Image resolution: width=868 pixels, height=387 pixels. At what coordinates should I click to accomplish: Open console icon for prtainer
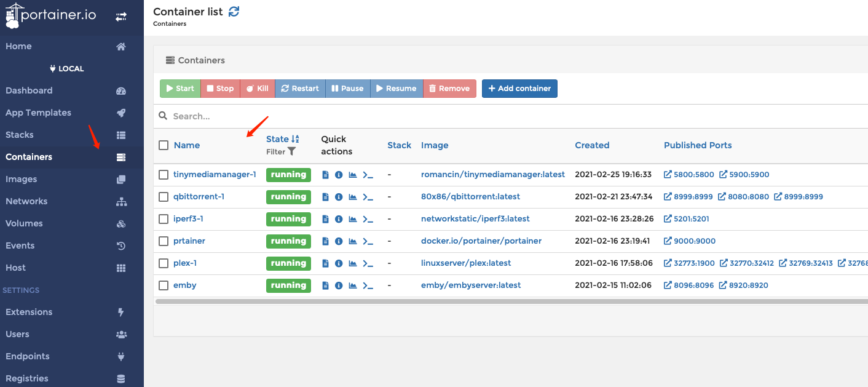click(368, 241)
